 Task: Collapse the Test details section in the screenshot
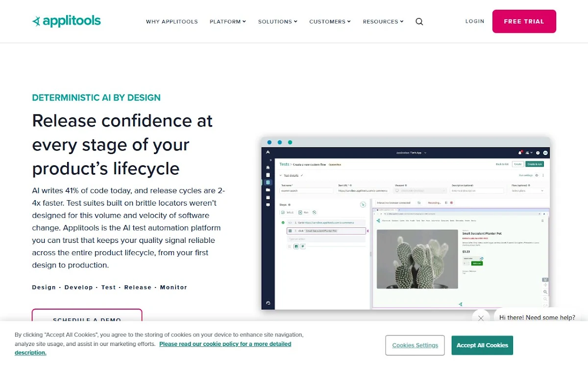[x=280, y=175]
